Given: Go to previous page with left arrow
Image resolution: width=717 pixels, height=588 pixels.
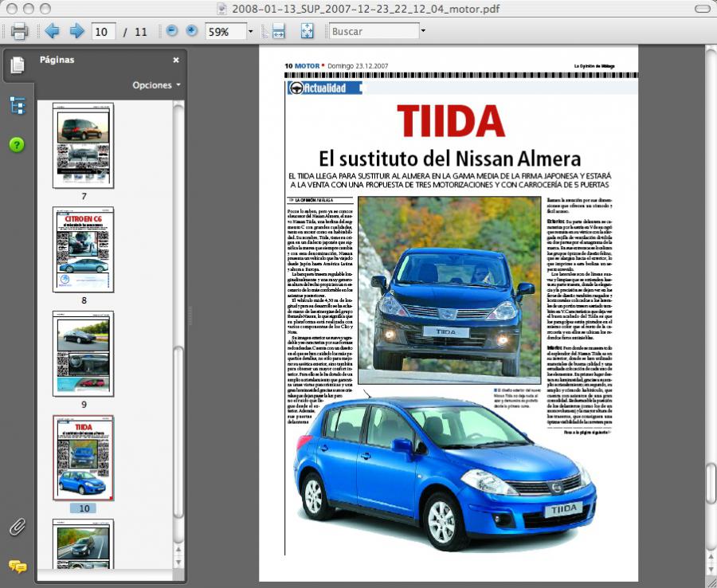Looking at the screenshot, I should [52, 31].
